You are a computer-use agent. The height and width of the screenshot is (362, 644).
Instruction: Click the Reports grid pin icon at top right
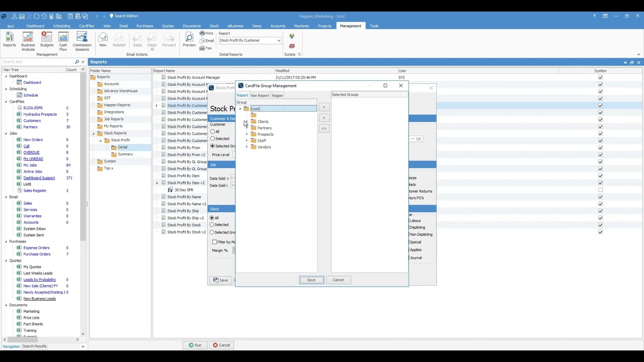(x=625, y=62)
